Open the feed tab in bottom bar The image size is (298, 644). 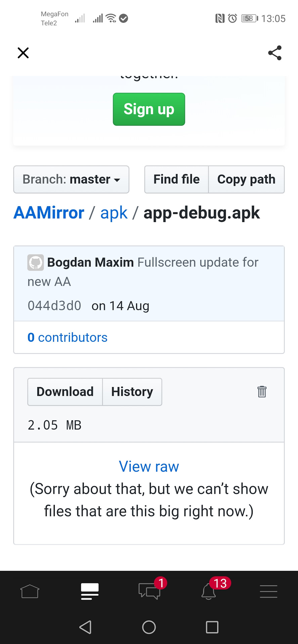click(x=90, y=591)
